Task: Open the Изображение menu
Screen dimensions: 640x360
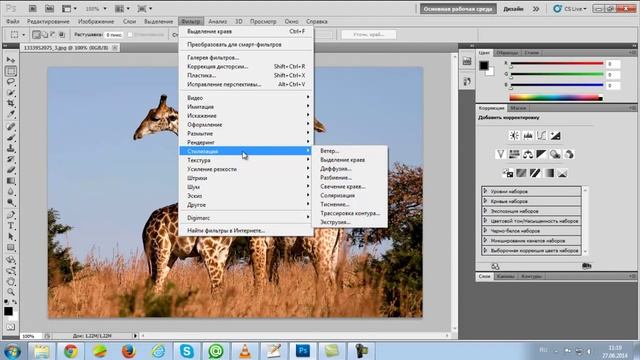Action: click(x=96, y=21)
